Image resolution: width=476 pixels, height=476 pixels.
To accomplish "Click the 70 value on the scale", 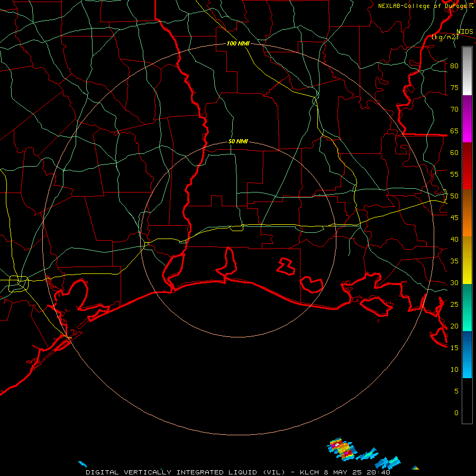I will click(x=454, y=109).
